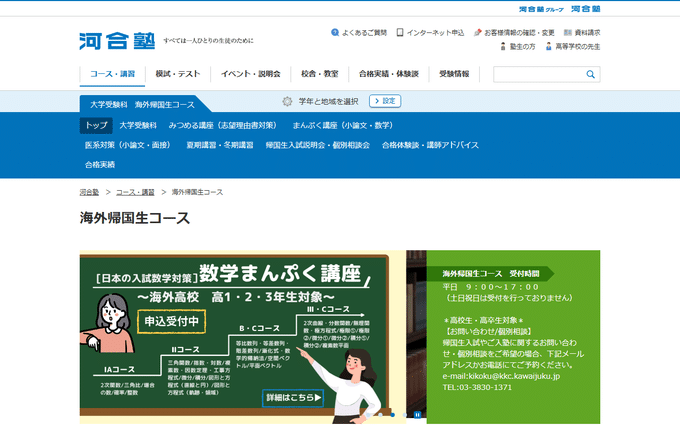This screenshot has width=680, height=425.
Task: Open 大学受験科 in the blue sub-navigation
Action: [138, 125]
